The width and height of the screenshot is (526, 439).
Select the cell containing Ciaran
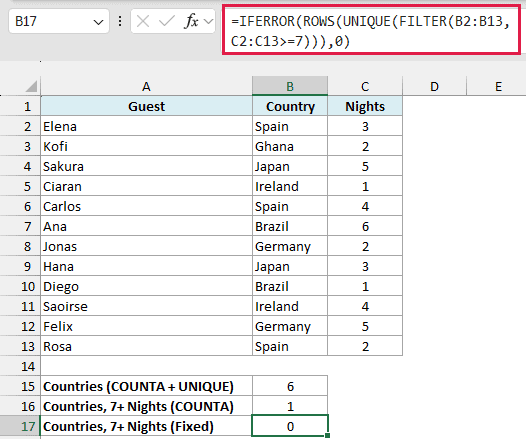pos(146,186)
